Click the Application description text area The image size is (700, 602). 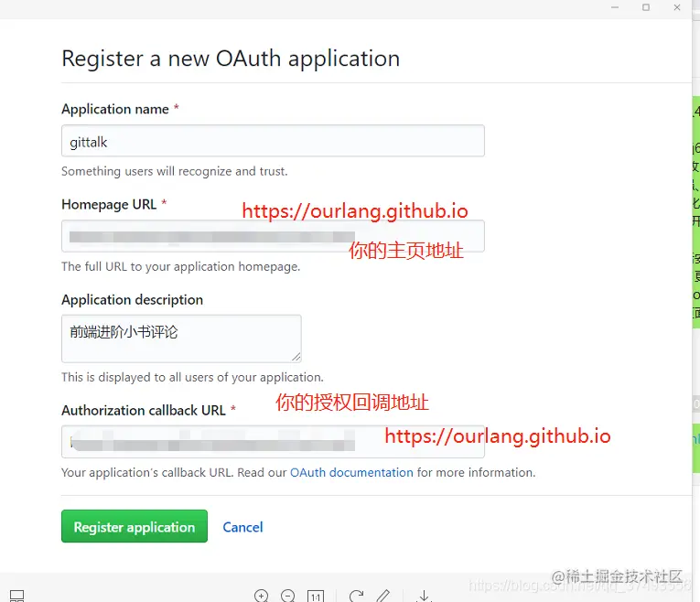181,339
